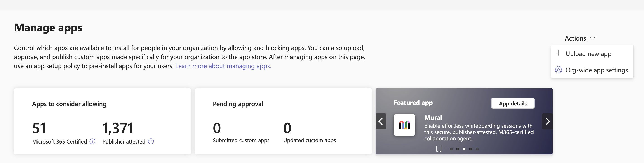Click the Pending approval heading
The height and width of the screenshot is (163, 644).
point(238,104)
